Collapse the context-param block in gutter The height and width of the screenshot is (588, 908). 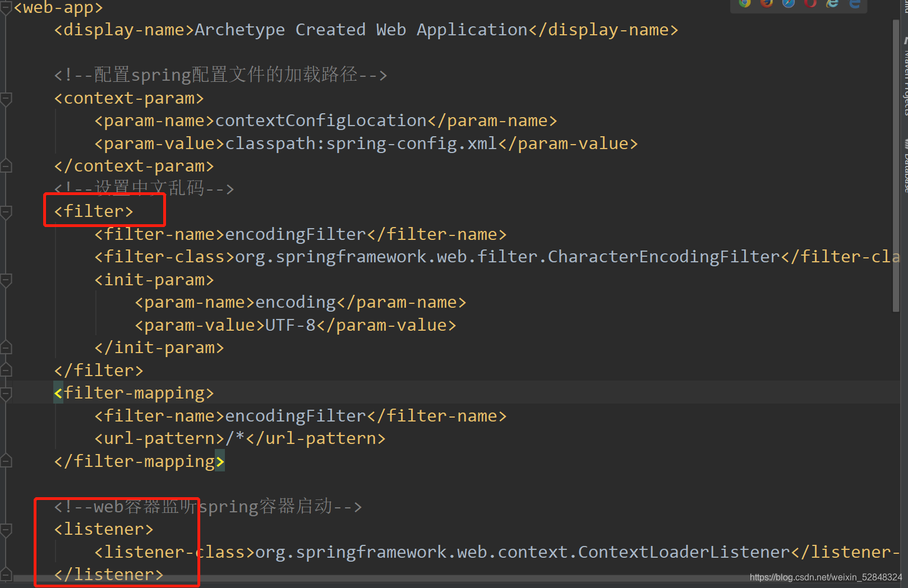tap(6, 99)
